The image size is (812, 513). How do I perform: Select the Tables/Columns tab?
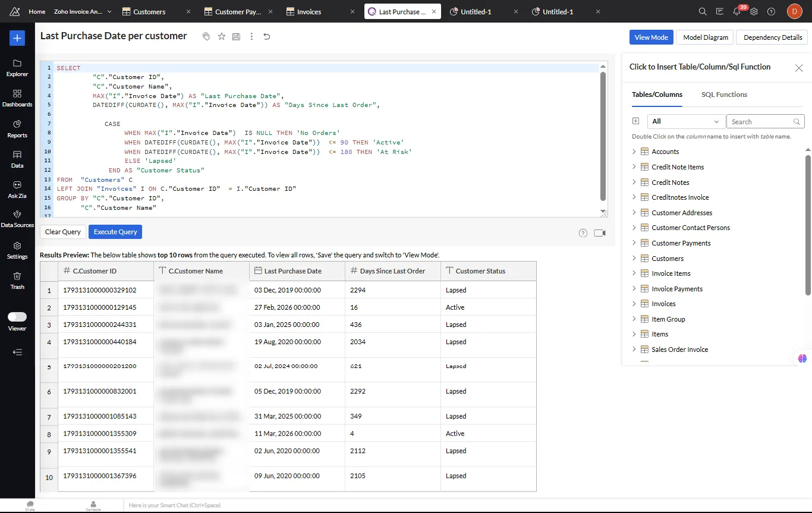[x=657, y=95]
